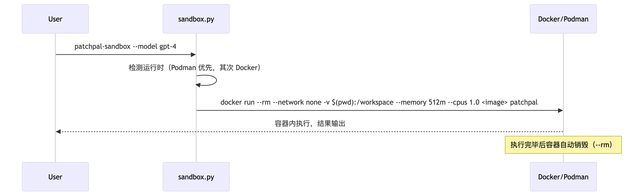Click the "patchpal-sandbox --model gpt-4" message label

pos(125,47)
